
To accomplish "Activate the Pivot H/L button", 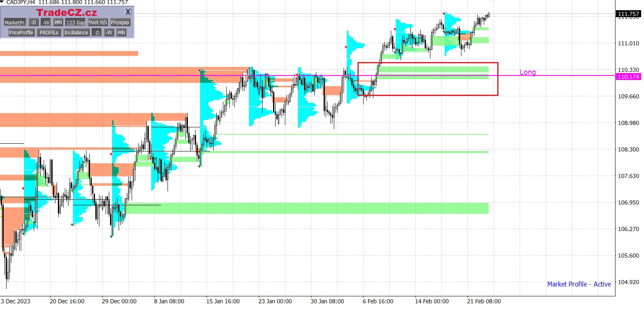I will click(98, 22).
